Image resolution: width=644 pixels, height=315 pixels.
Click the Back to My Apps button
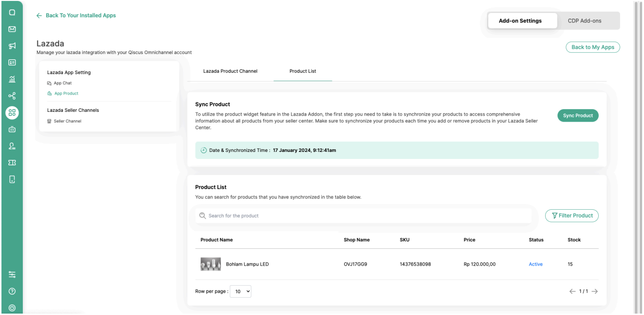[592, 47]
